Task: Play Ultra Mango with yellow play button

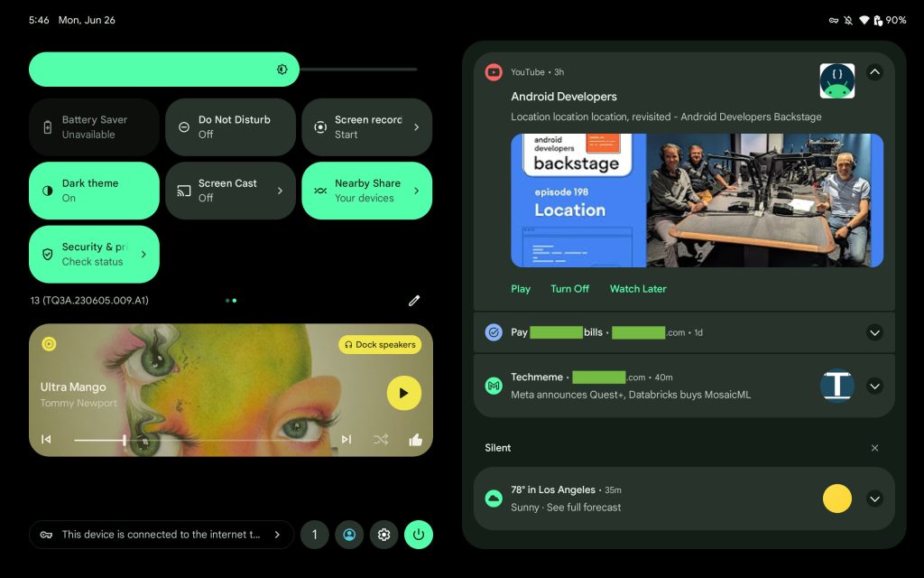Action: (403, 393)
